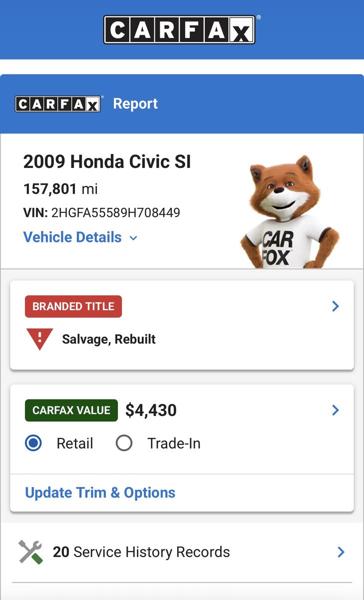Click the CARFAX Report header logo
Image resolution: width=364 pixels, height=600 pixels.
click(x=58, y=103)
